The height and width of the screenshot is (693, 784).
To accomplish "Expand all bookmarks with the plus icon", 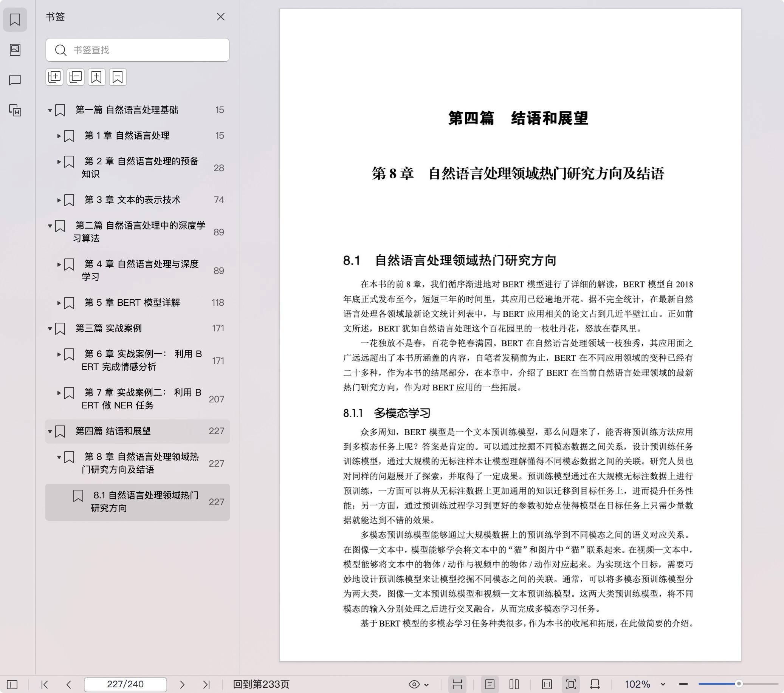I will pyautogui.click(x=54, y=77).
